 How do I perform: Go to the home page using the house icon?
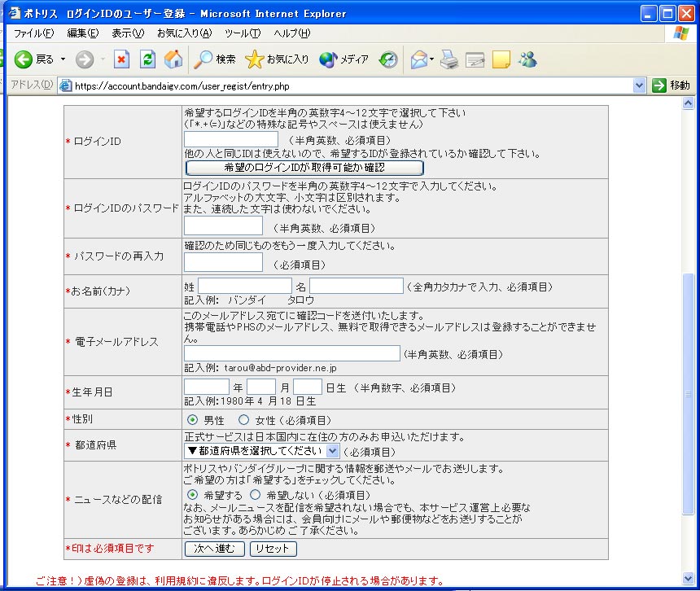(x=173, y=59)
